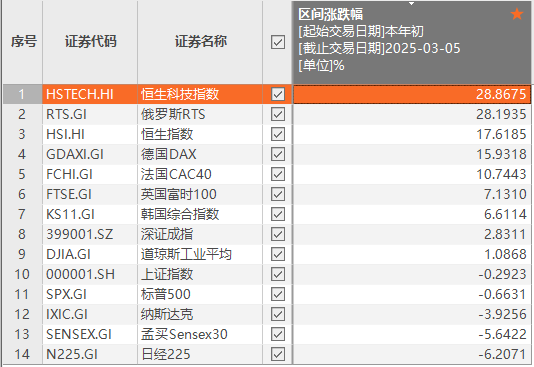Toggle the checkbox for 法国CAC40 row
534x367 pixels.
(x=278, y=174)
